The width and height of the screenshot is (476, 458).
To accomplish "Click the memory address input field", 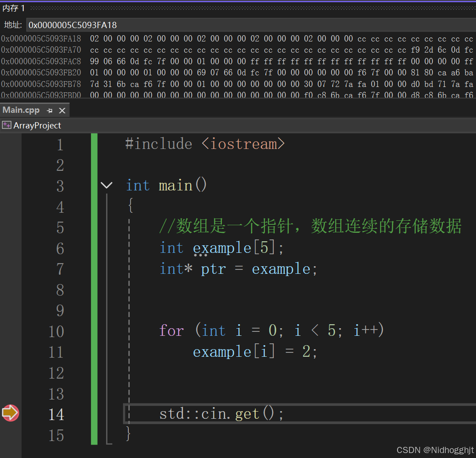I will (251, 25).
